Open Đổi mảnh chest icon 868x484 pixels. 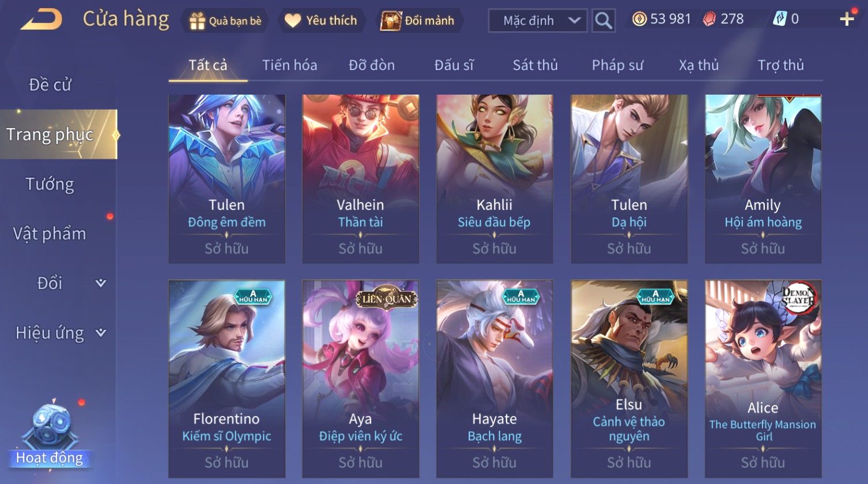click(390, 21)
